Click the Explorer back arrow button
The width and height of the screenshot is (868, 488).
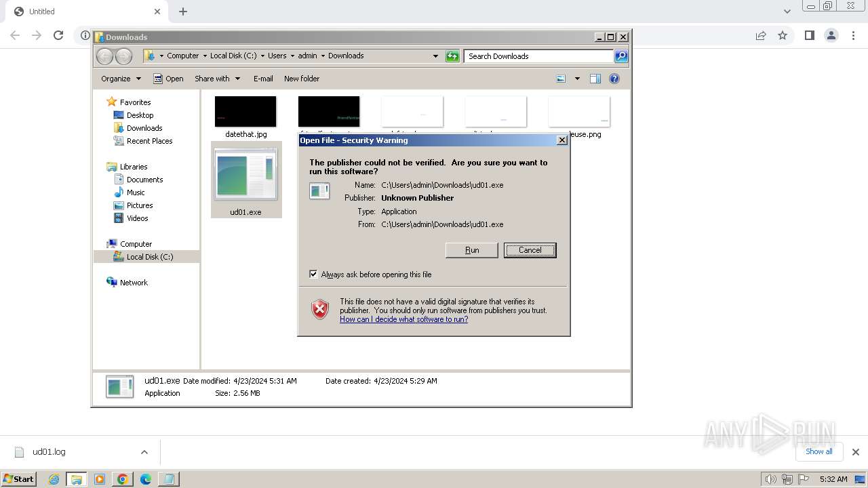point(104,56)
